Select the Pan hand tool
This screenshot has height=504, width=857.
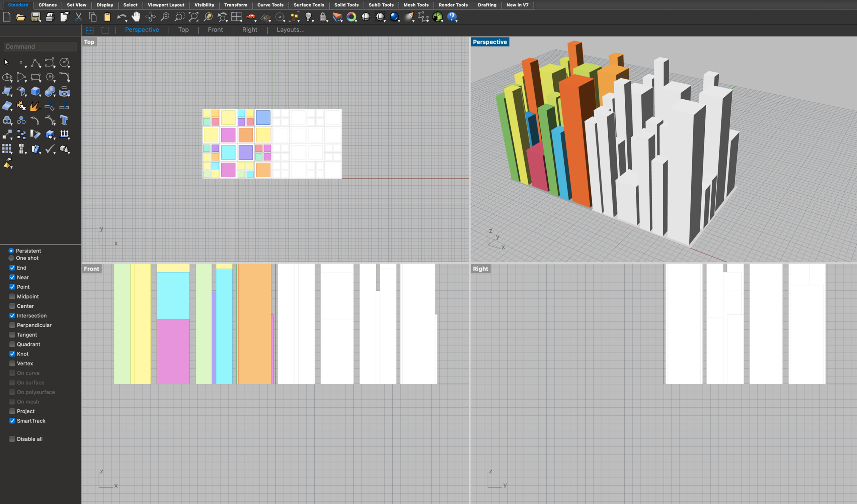tap(136, 17)
